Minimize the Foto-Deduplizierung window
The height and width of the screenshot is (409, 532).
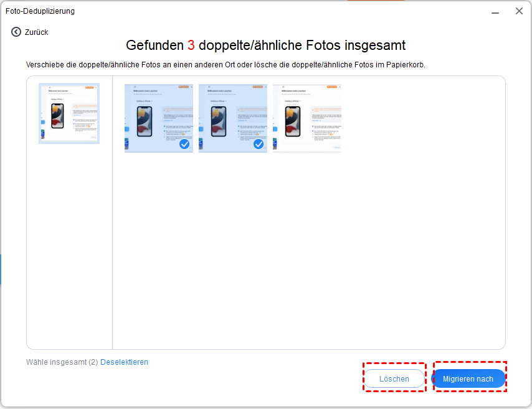click(495, 11)
